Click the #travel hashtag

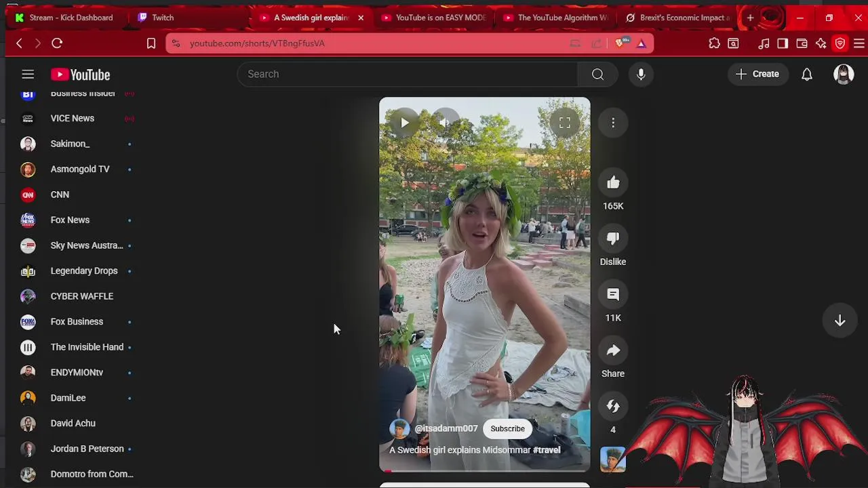pyautogui.click(x=547, y=450)
